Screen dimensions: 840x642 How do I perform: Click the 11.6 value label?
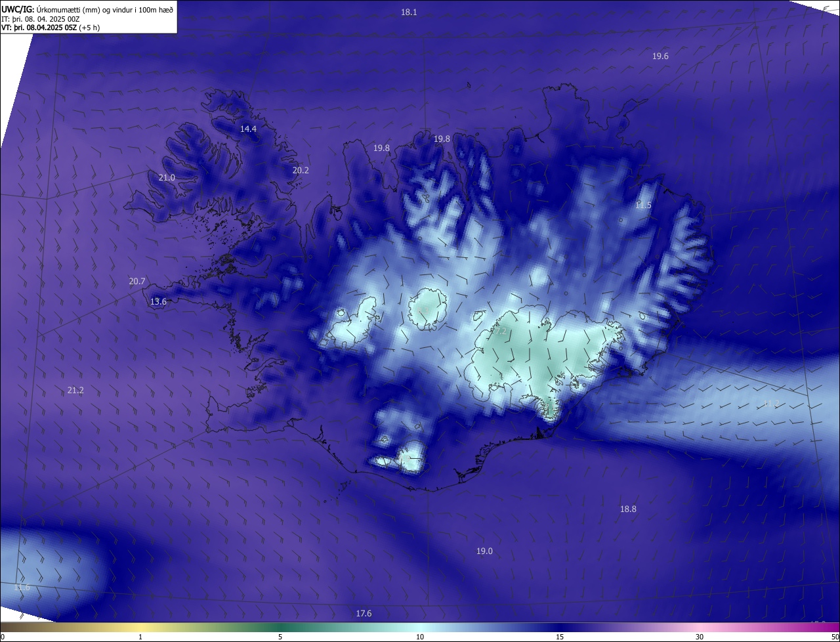tap(22, 588)
